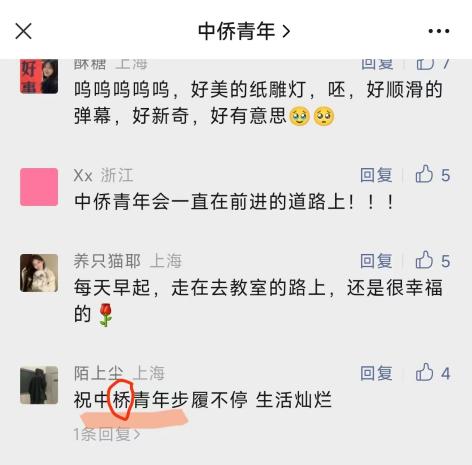Open the pink avatar of user Xx
The width and height of the screenshot is (472, 465).
pyautogui.click(x=39, y=187)
